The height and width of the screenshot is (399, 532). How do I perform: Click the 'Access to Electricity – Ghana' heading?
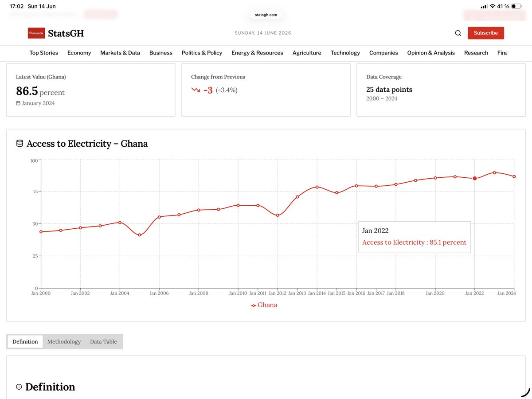click(87, 144)
